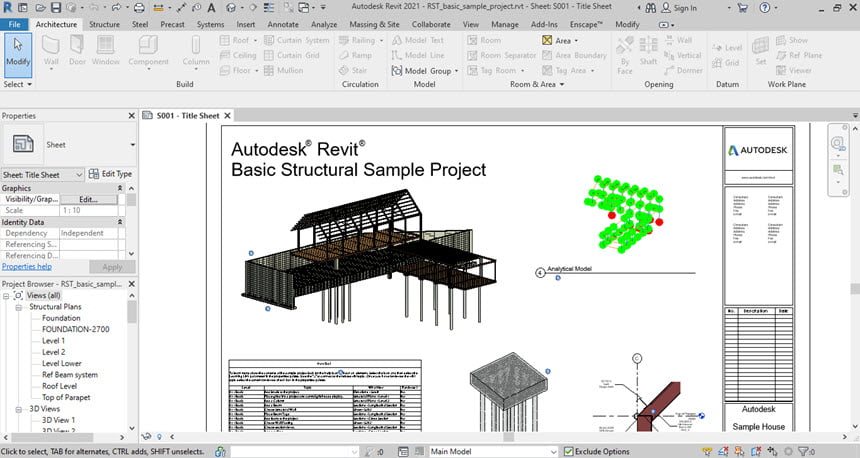Toggle the Exclude Options checkbox

click(x=568, y=451)
